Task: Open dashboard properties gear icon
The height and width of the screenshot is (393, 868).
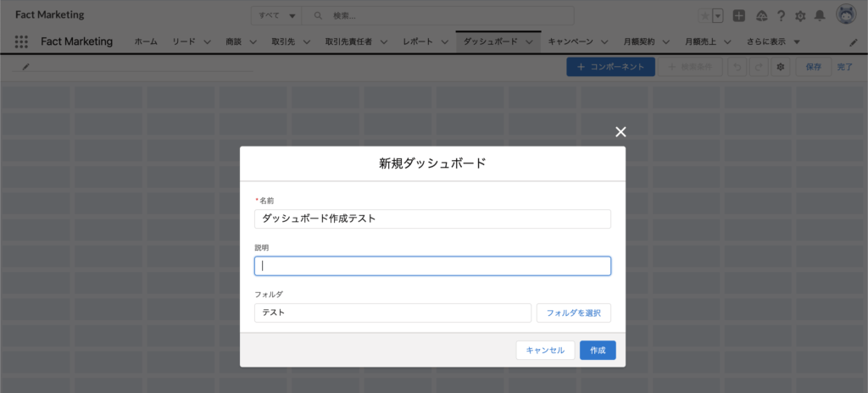Action: coord(781,67)
